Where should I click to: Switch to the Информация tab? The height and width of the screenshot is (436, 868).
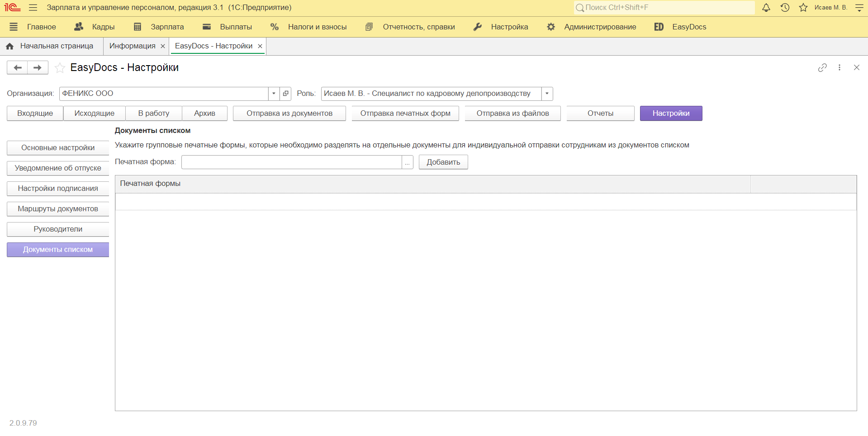point(131,46)
